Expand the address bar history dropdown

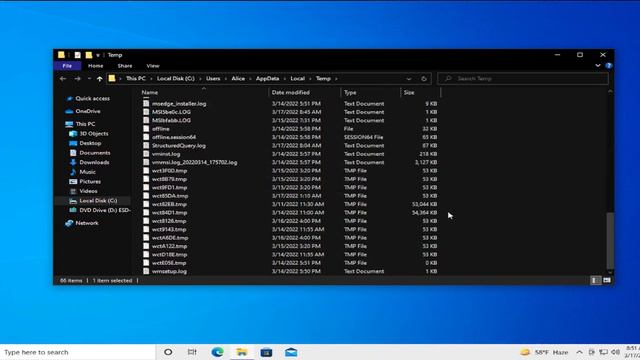coord(409,79)
